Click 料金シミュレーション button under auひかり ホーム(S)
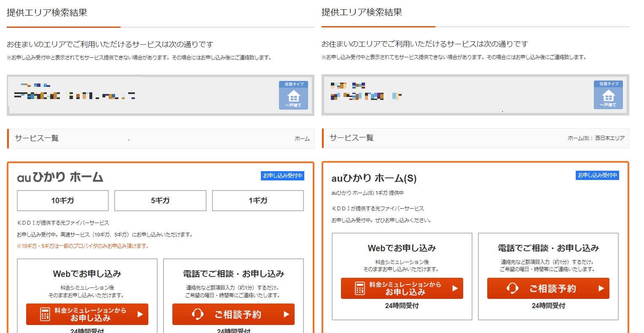 402,288
